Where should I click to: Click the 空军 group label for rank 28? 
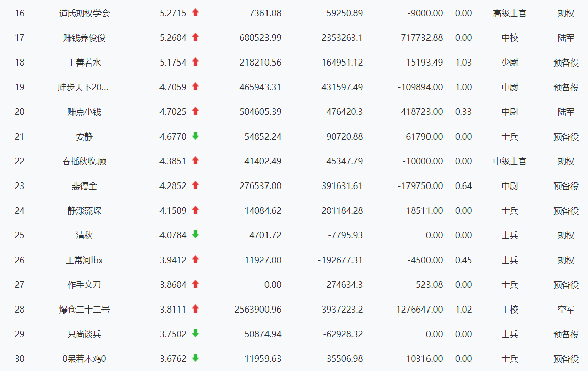point(566,310)
